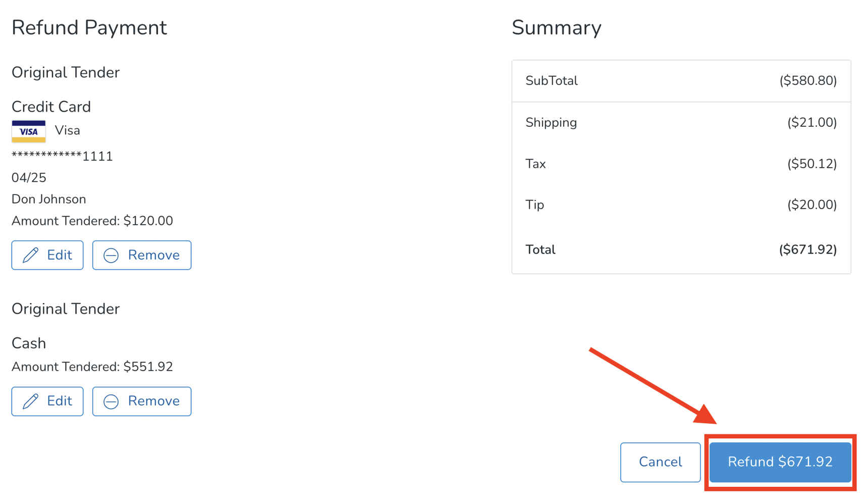Click pencil icon for the Credit Card tender
Viewport: 868px width, 499px height.
coord(31,255)
